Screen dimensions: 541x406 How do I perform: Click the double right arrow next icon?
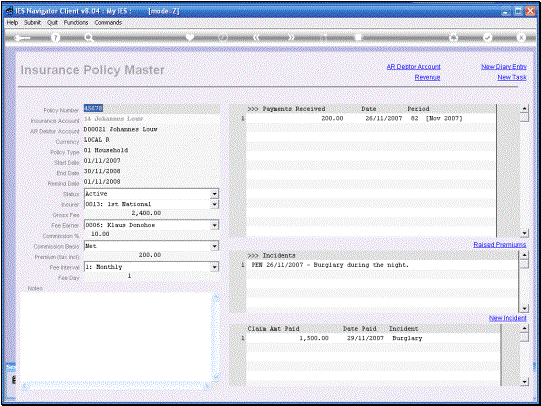click(291, 37)
